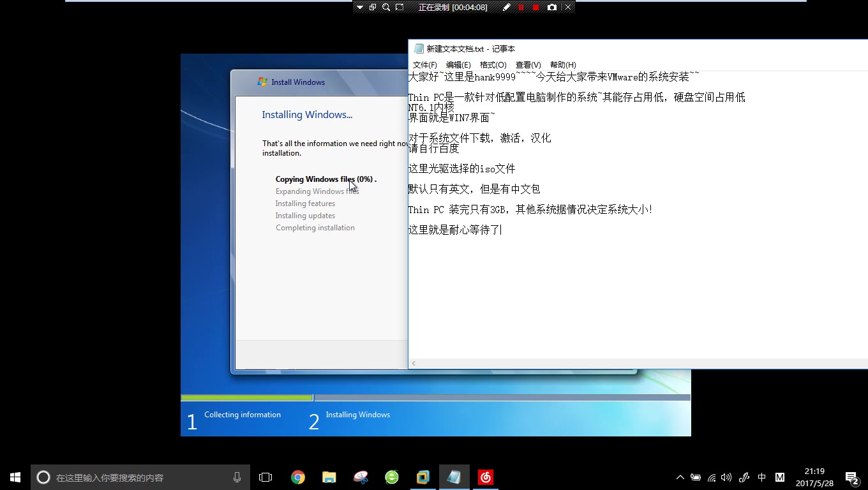Screen dimensions: 868x490
Task: Click the Installing features step
Action: tap(305, 204)
